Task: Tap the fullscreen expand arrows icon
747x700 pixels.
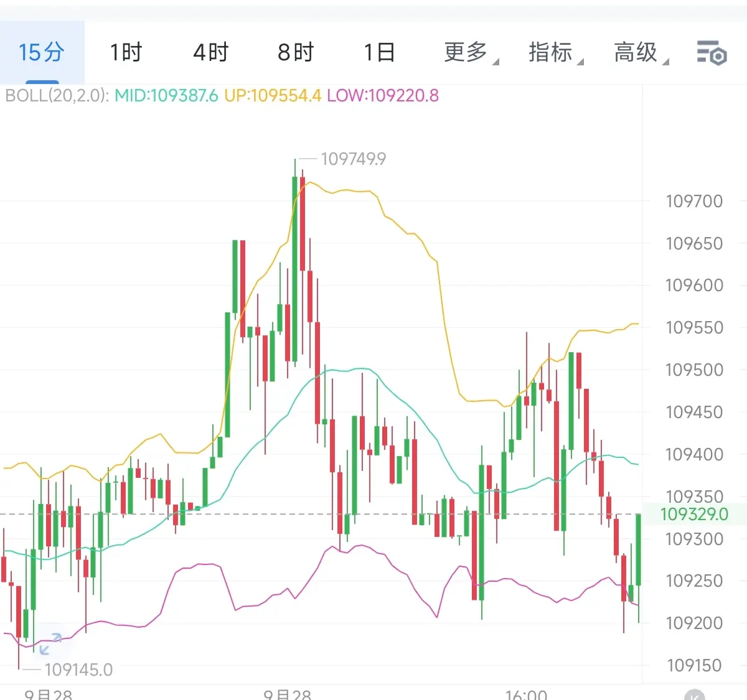Action: point(50,643)
